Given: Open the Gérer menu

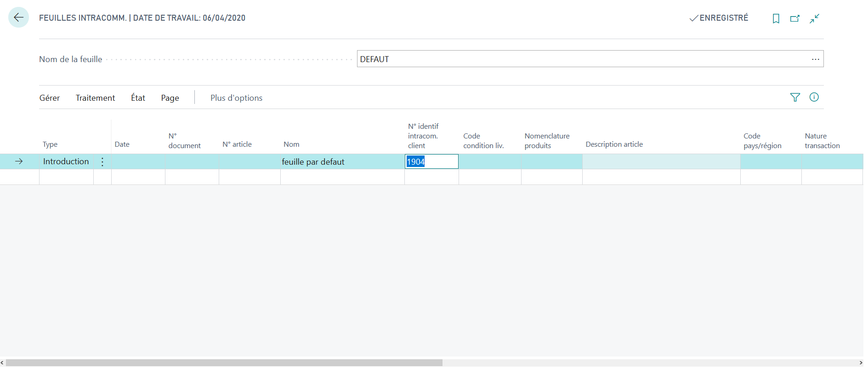Looking at the screenshot, I should [x=50, y=98].
